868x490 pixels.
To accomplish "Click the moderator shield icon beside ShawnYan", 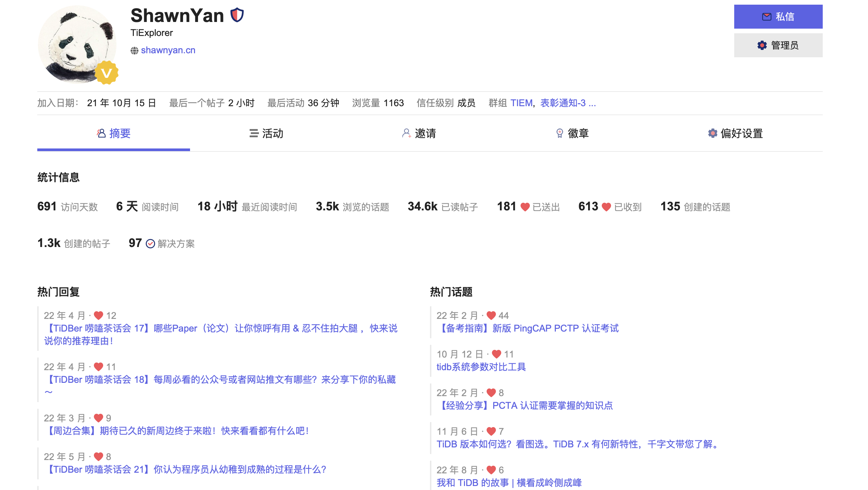I will pyautogui.click(x=237, y=15).
